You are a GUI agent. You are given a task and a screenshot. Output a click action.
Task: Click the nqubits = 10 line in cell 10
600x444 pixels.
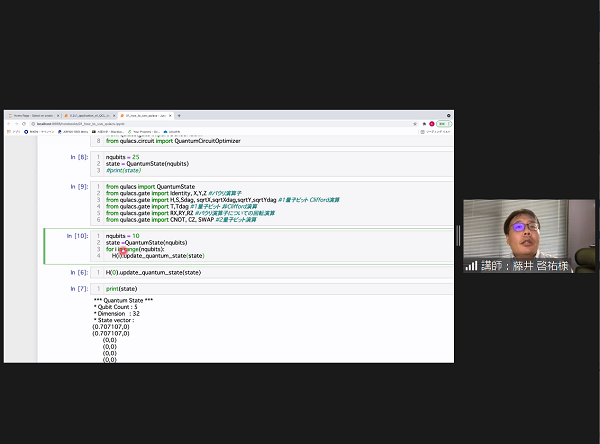point(122,236)
